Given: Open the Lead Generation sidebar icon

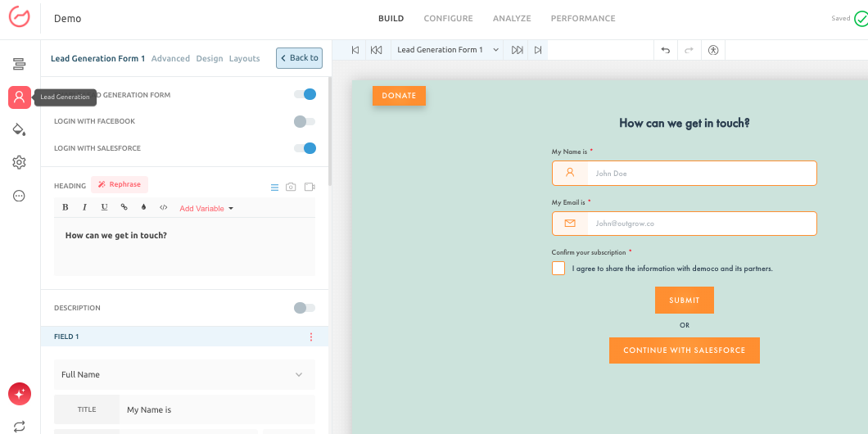Looking at the screenshot, I should (x=20, y=97).
